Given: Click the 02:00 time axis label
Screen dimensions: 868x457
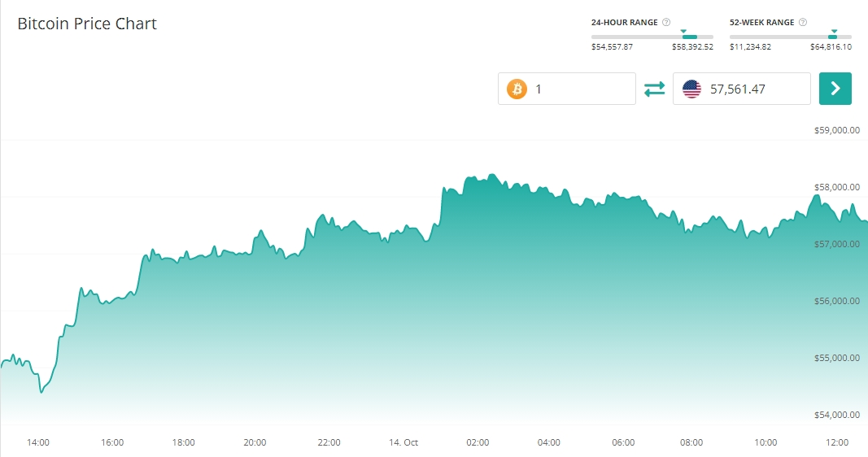Looking at the screenshot, I should click(x=478, y=442).
